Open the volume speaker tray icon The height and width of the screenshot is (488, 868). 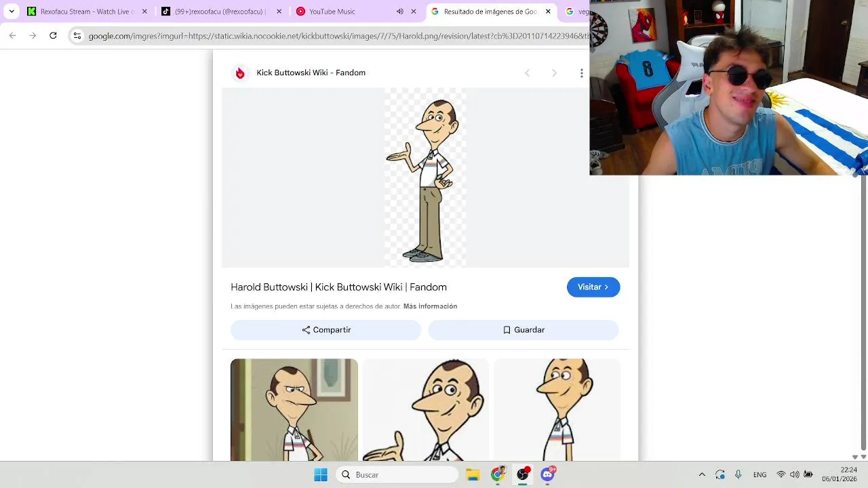794,474
